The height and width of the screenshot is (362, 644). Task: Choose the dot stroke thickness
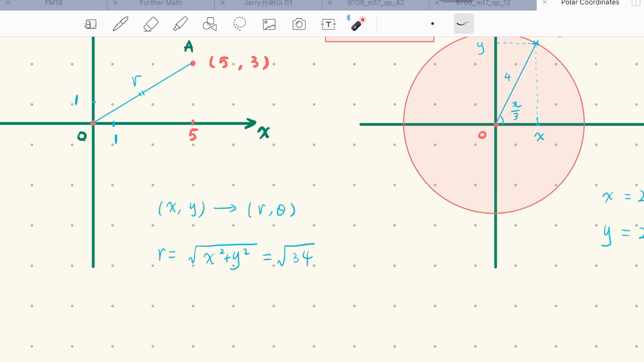[x=432, y=24]
